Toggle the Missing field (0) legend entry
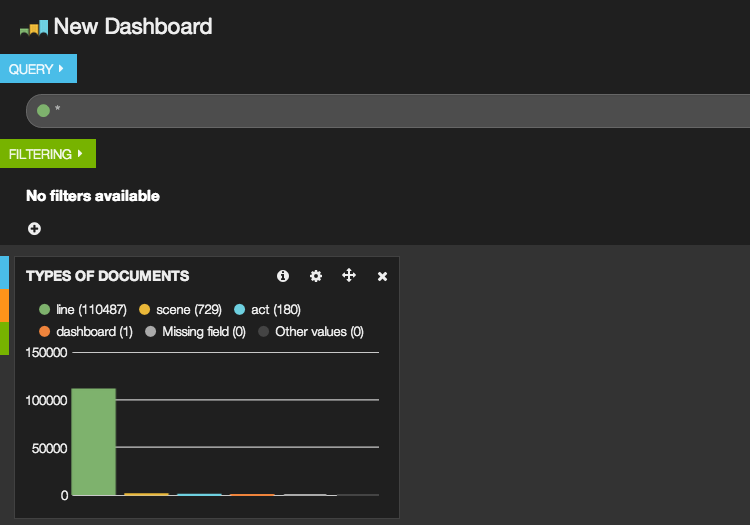Viewport: 750px width, 525px height. pyautogui.click(x=195, y=332)
